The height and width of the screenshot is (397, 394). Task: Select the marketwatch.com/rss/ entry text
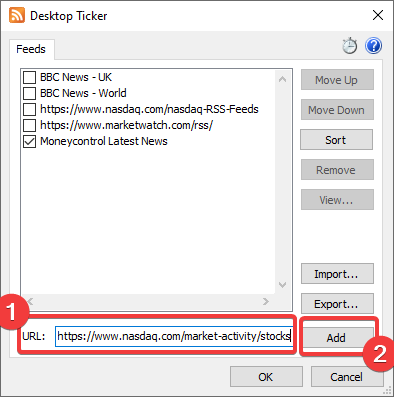[127, 125]
